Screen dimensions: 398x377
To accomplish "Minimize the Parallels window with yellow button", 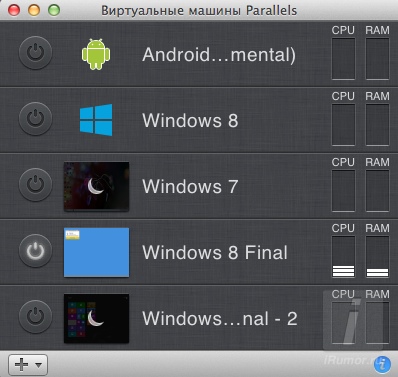I will pos(34,10).
